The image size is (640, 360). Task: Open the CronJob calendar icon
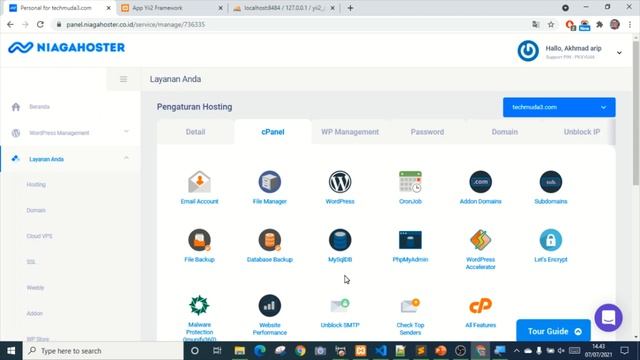410,182
